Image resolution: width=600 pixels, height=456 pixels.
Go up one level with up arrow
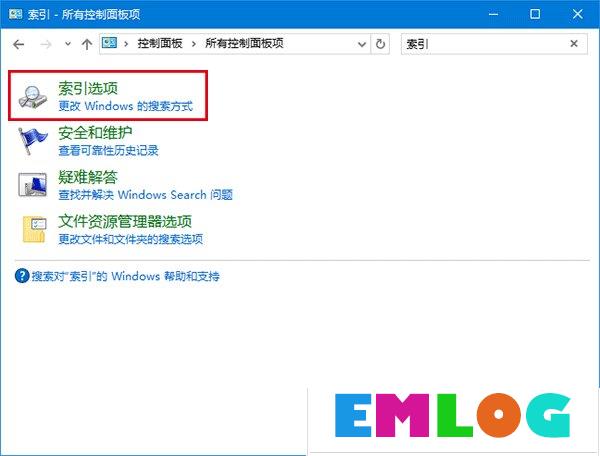(87, 44)
